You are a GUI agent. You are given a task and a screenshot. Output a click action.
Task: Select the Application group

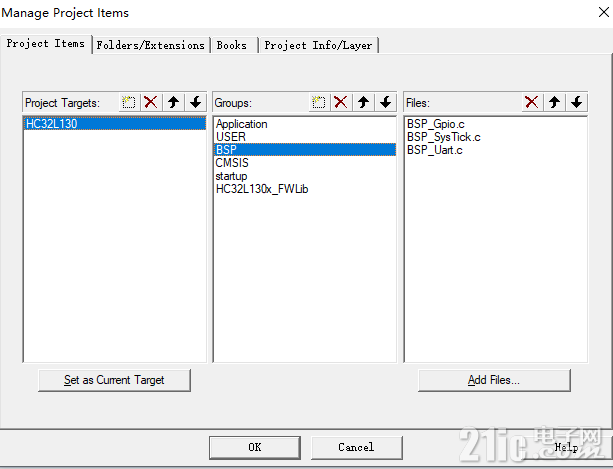[x=305, y=124]
